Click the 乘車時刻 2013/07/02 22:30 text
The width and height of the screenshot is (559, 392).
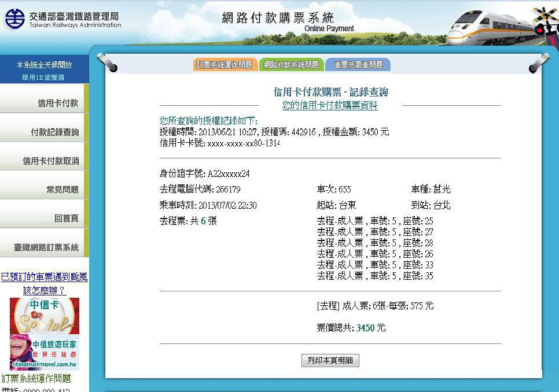(208, 205)
